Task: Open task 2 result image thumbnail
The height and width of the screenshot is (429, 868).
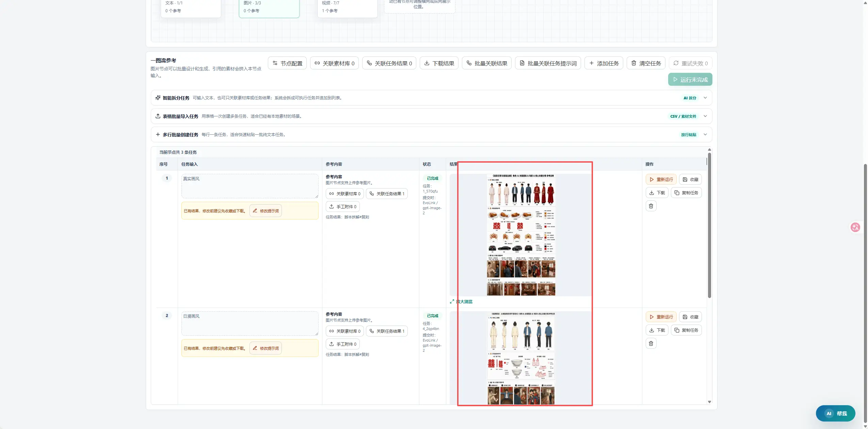Action: pos(521,358)
